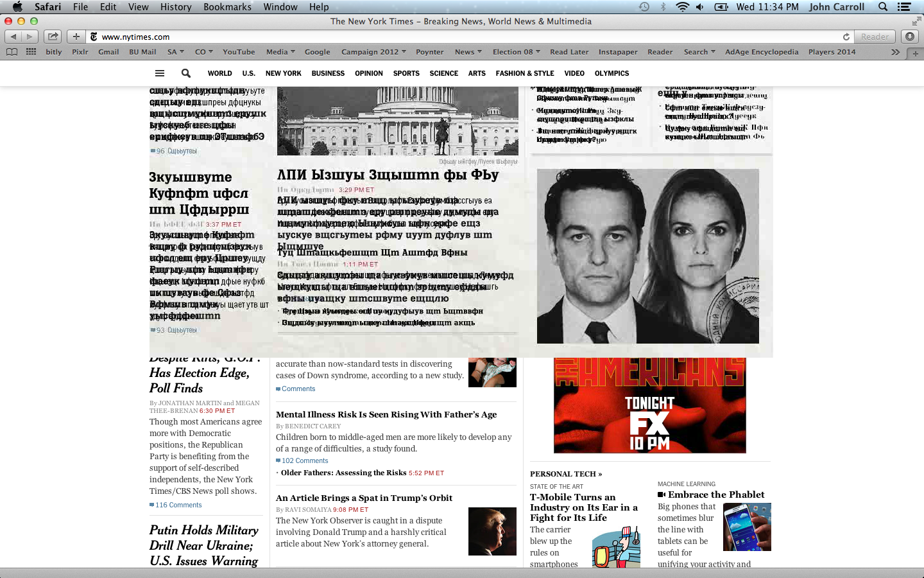Viewport: 924px width, 578px height.
Task: Expand the Campaign 2012 bookmarks folder
Action: point(373,52)
